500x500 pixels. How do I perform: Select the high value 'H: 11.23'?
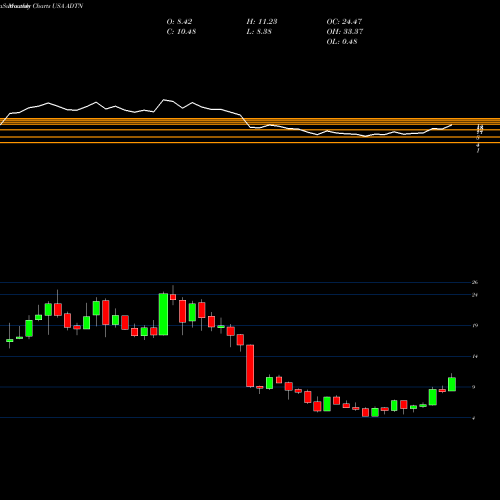[x=262, y=22]
